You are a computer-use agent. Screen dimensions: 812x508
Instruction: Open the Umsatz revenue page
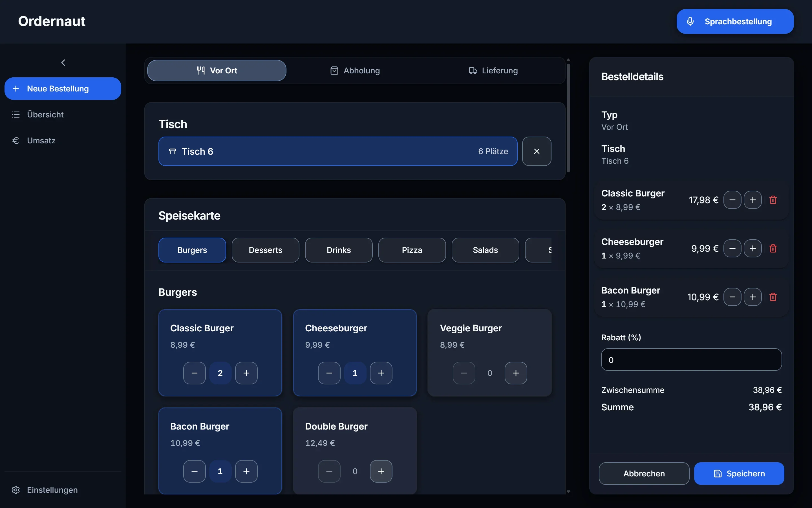tap(63, 141)
